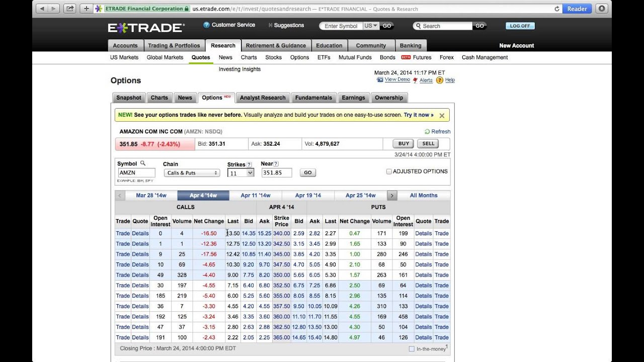This screenshot has height=362, width=644.
Task: Click the Reader button
Action: click(x=577, y=9)
